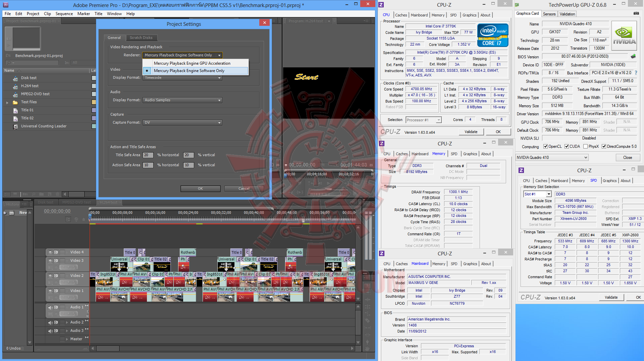This screenshot has width=644, height=361.
Task: Click the Test files folder icon
Action: 15,102
